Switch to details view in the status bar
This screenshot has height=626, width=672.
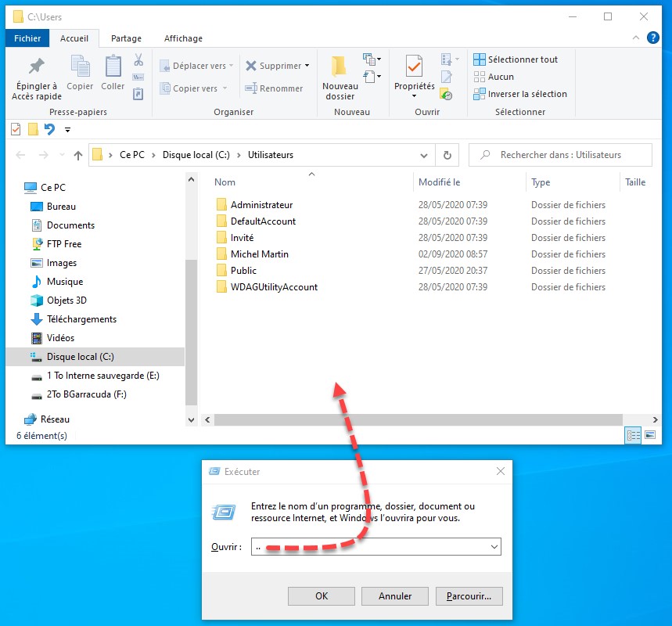click(x=634, y=435)
